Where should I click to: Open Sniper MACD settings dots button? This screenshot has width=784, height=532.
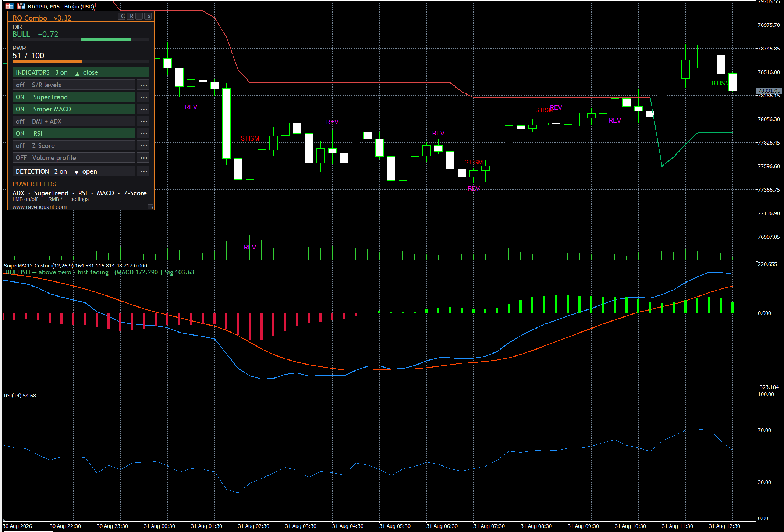point(143,109)
